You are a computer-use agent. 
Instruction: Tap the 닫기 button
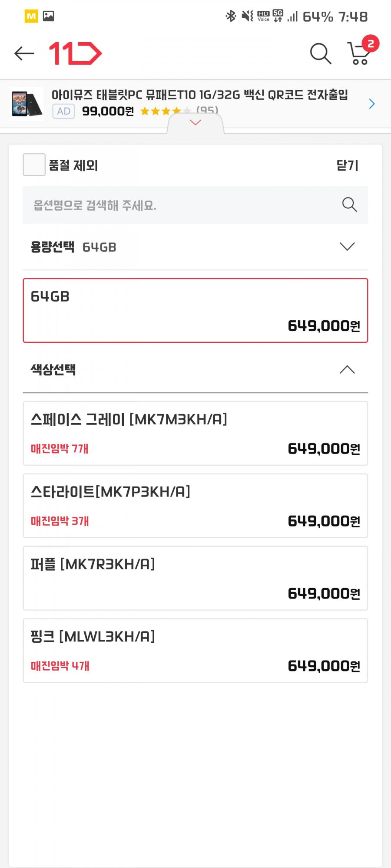(x=348, y=165)
